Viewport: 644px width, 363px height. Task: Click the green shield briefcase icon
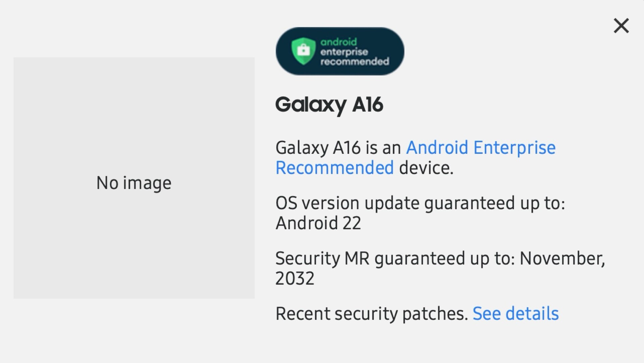(303, 51)
